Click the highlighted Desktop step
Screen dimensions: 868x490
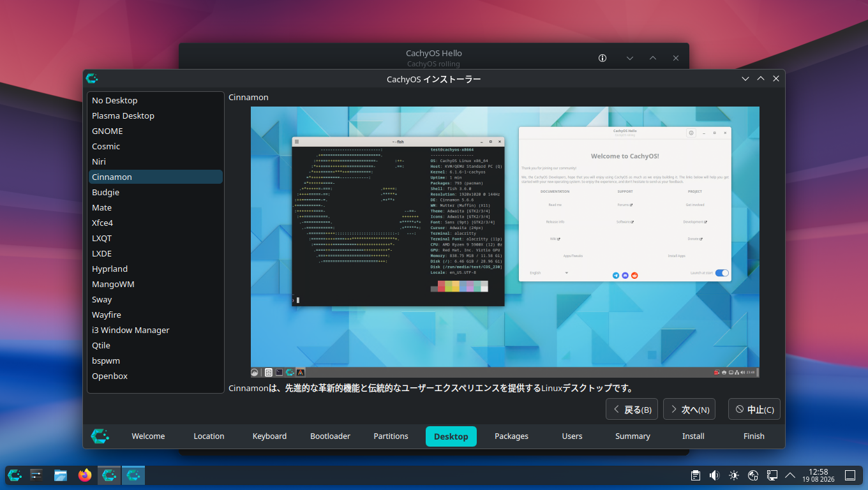tap(451, 436)
